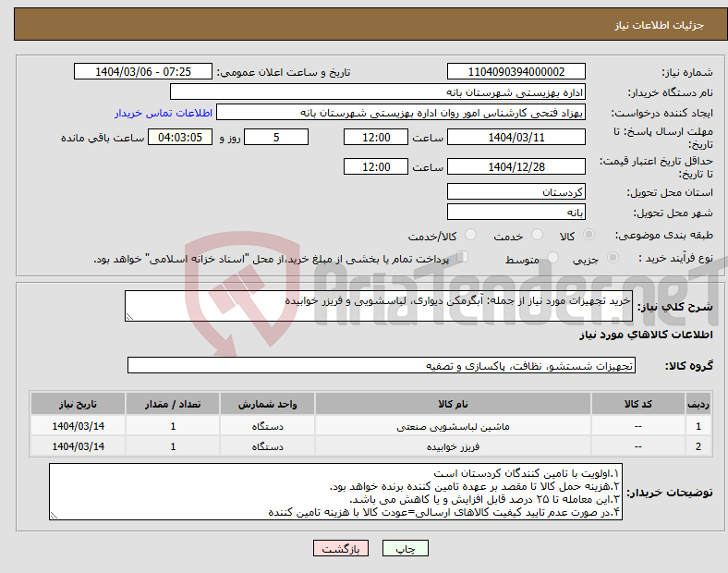Image resolution: width=728 pixels, height=573 pixels.
Task: Click the گروه کالا field
Action: tap(382, 365)
